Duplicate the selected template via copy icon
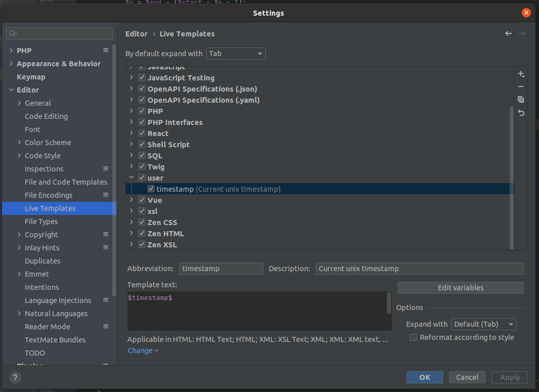539x392 pixels. [x=521, y=99]
